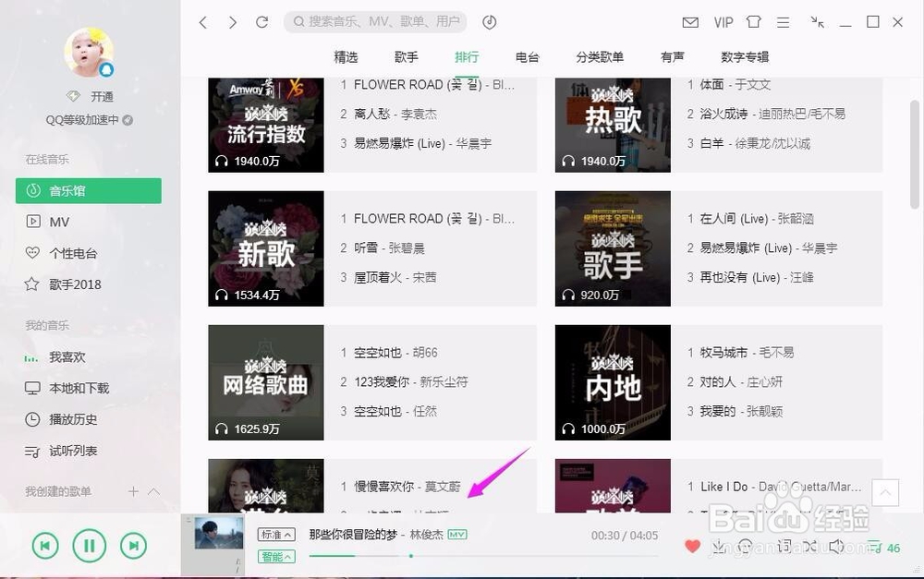Open the main menu hamburger icon

click(784, 22)
